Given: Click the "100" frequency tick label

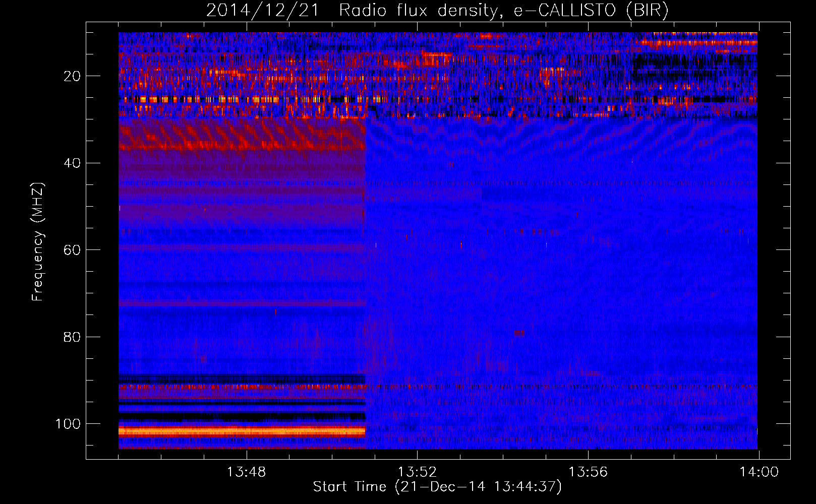Looking at the screenshot, I should click(68, 424).
